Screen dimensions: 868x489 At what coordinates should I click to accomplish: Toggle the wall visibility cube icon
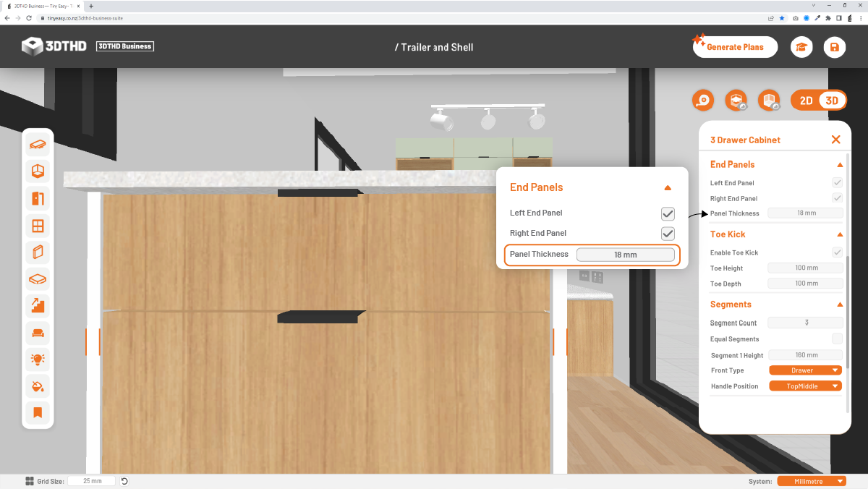(769, 101)
